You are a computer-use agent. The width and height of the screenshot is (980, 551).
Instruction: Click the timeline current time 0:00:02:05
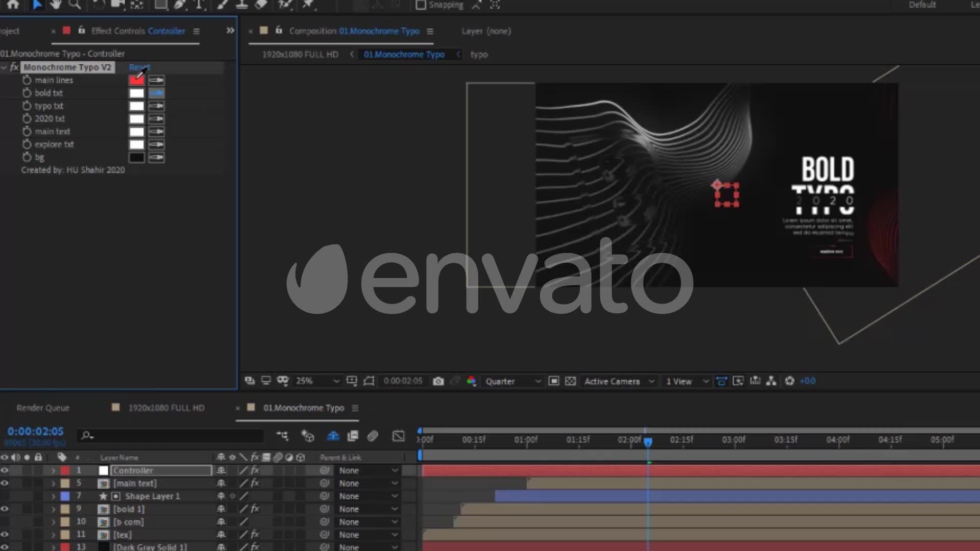point(35,432)
